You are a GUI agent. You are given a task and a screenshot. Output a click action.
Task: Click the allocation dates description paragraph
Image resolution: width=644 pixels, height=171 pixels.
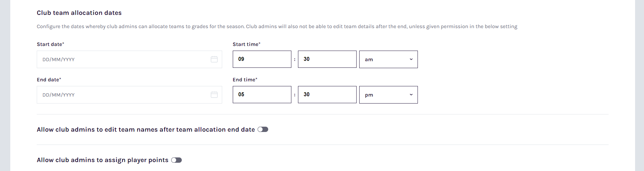[277, 26]
